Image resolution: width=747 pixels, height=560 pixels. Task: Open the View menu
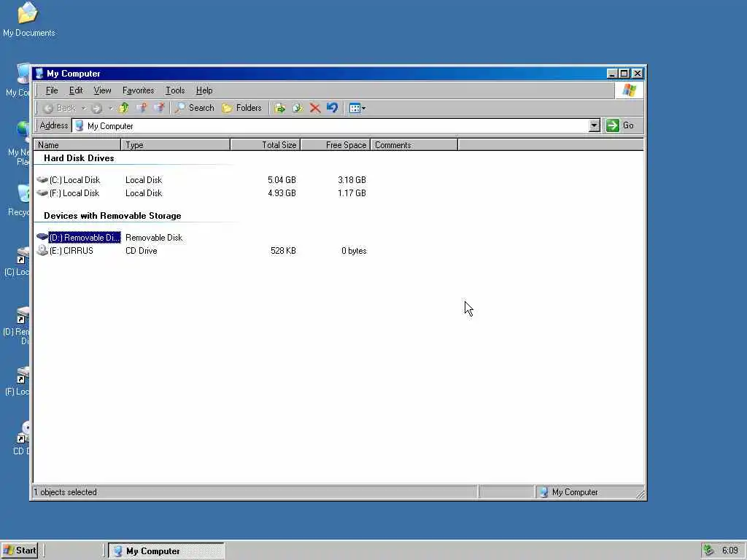[102, 90]
